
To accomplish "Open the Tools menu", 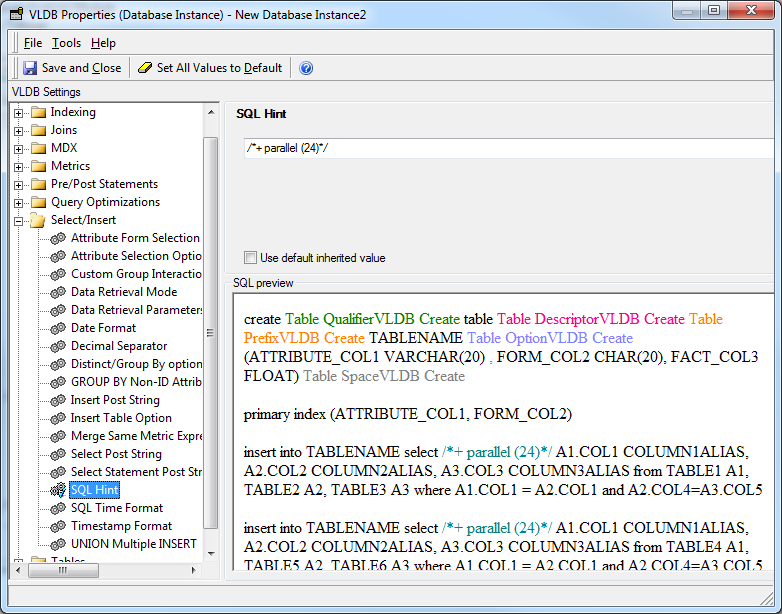I will point(66,43).
